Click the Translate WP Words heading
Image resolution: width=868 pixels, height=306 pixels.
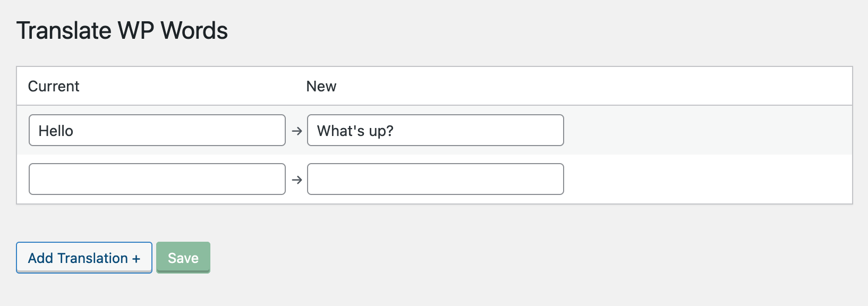click(122, 31)
